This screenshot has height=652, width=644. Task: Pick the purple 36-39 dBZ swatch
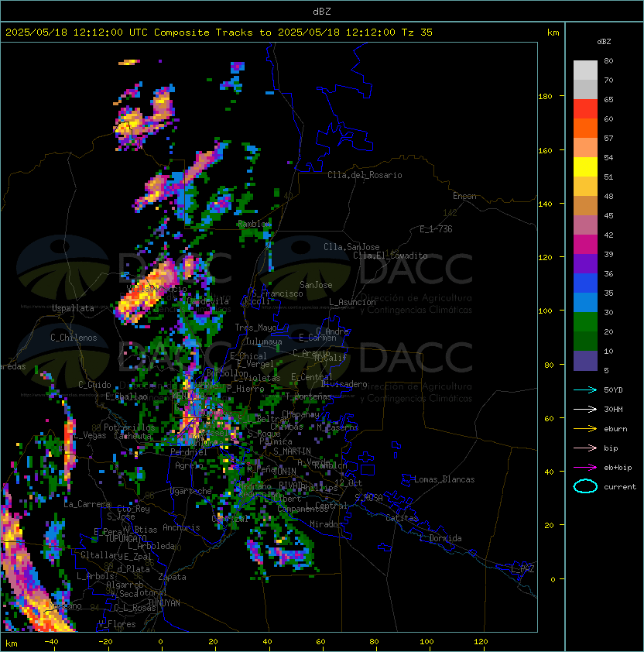click(x=585, y=263)
